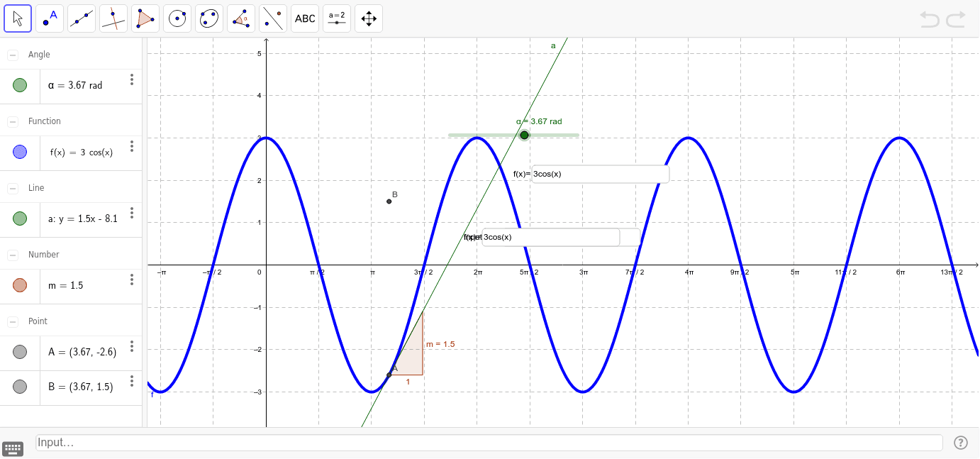Select the Move Graphics View tool
Image resolution: width=980 pixels, height=459 pixels.
tap(369, 18)
